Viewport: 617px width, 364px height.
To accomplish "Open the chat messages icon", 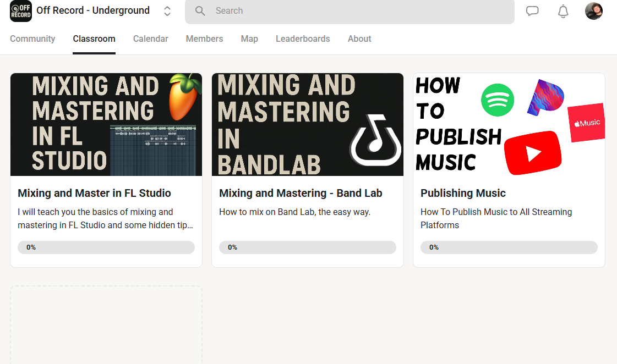I will pyautogui.click(x=532, y=11).
